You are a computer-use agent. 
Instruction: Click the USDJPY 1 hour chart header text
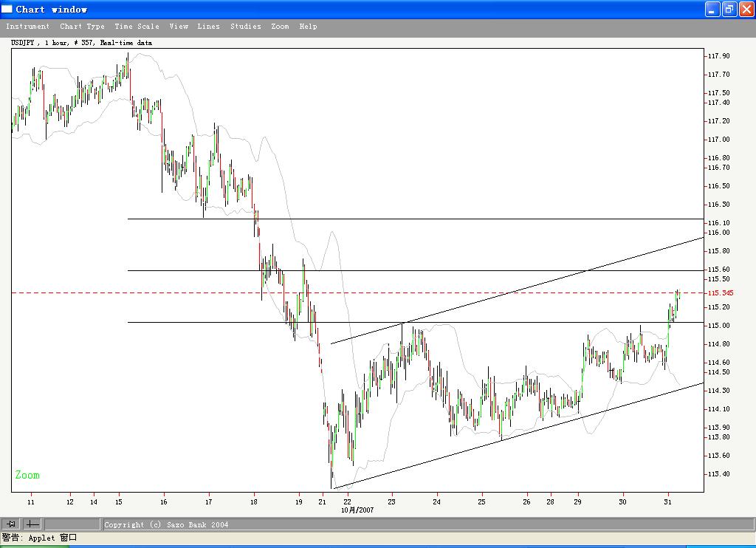tap(81, 42)
